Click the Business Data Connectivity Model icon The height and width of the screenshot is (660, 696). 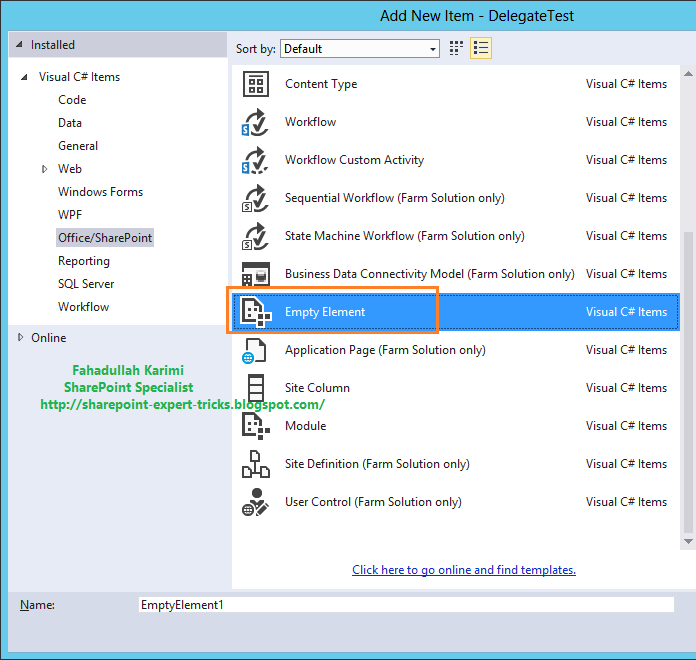pos(256,274)
